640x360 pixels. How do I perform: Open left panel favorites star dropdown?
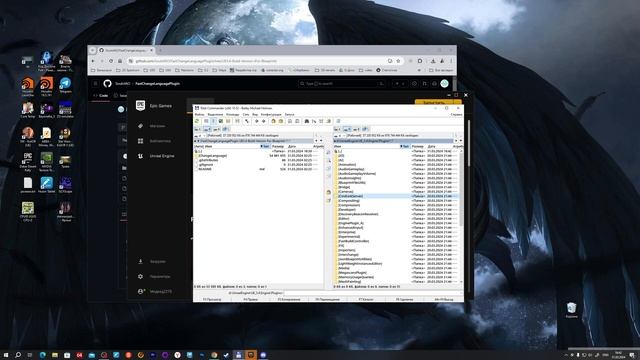(x=316, y=141)
